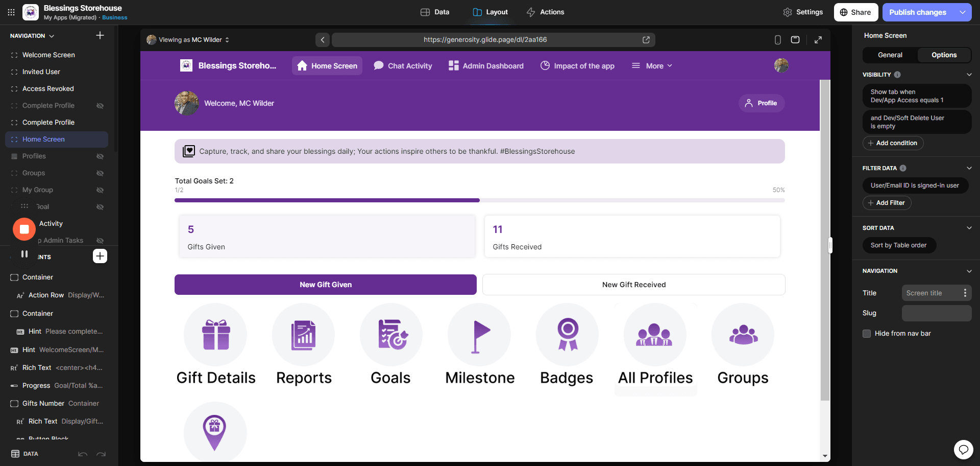Stop the screen recording red button
Viewport: 980px width, 466px height.
point(24,229)
